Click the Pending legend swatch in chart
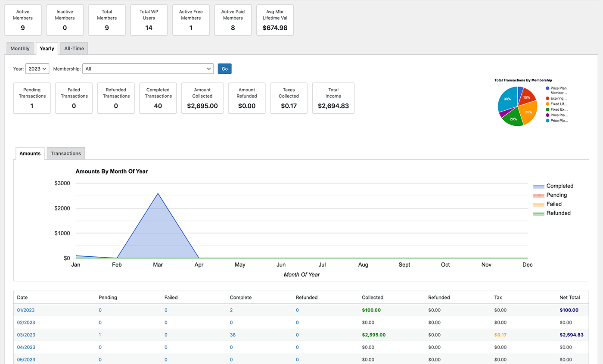Viewport: 603px width, 364px height. click(539, 196)
